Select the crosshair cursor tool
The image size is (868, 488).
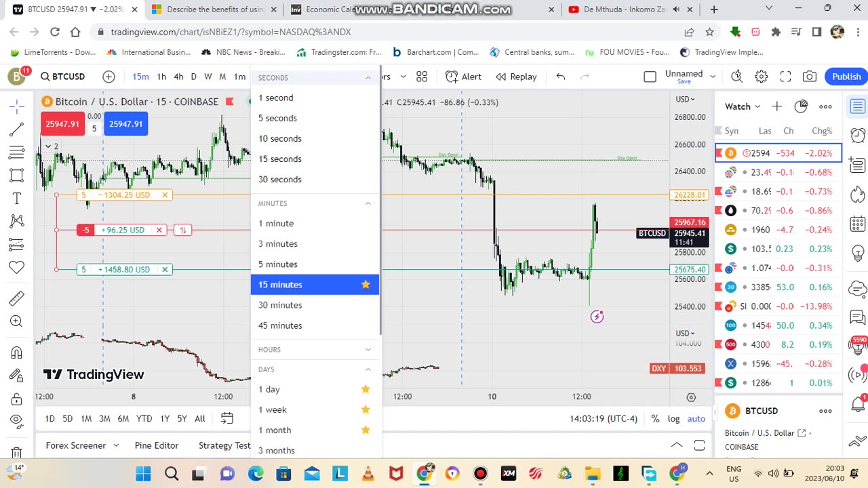[17, 106]
